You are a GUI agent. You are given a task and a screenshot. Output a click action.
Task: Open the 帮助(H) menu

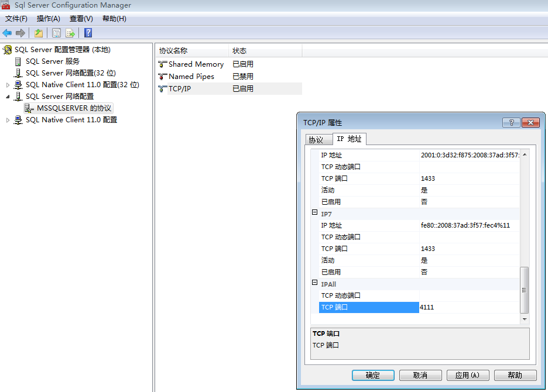click(x=114, y=19)
